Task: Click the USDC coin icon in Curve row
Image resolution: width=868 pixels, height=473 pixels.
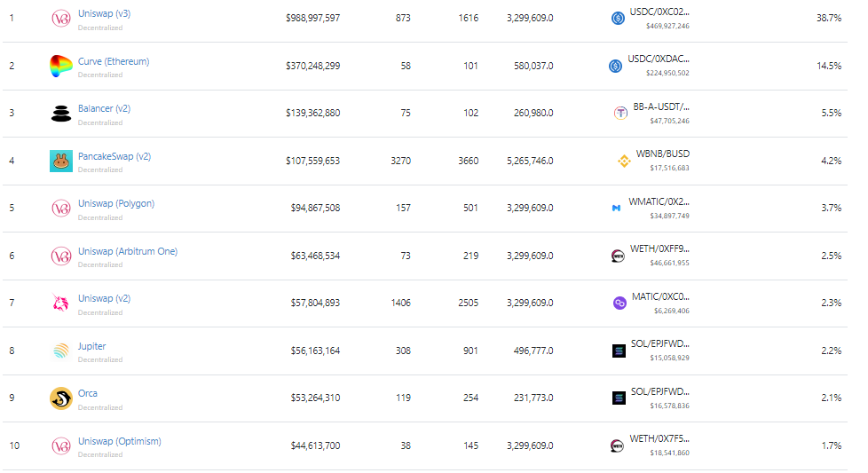Action: click(616, 67)
